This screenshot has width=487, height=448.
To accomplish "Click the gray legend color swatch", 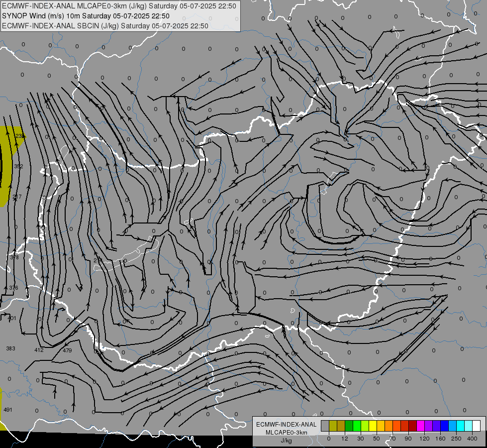I will [325, 426].
